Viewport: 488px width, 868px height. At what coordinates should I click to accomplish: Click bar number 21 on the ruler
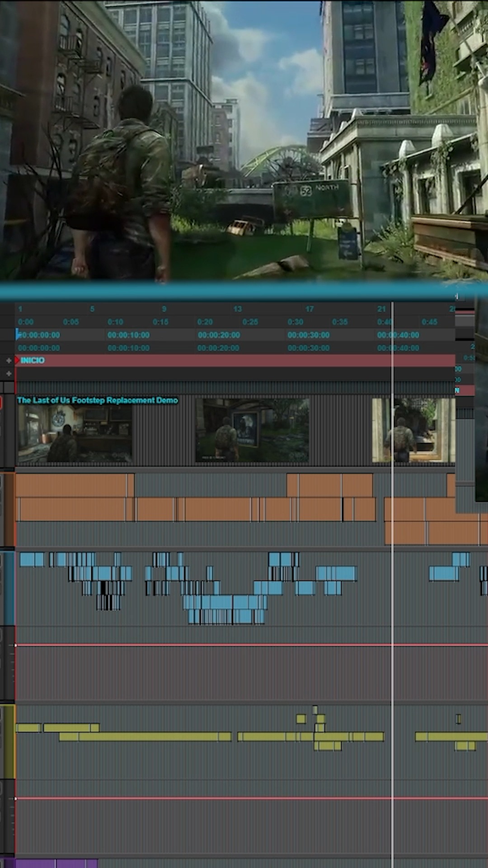tap(382, 309)
